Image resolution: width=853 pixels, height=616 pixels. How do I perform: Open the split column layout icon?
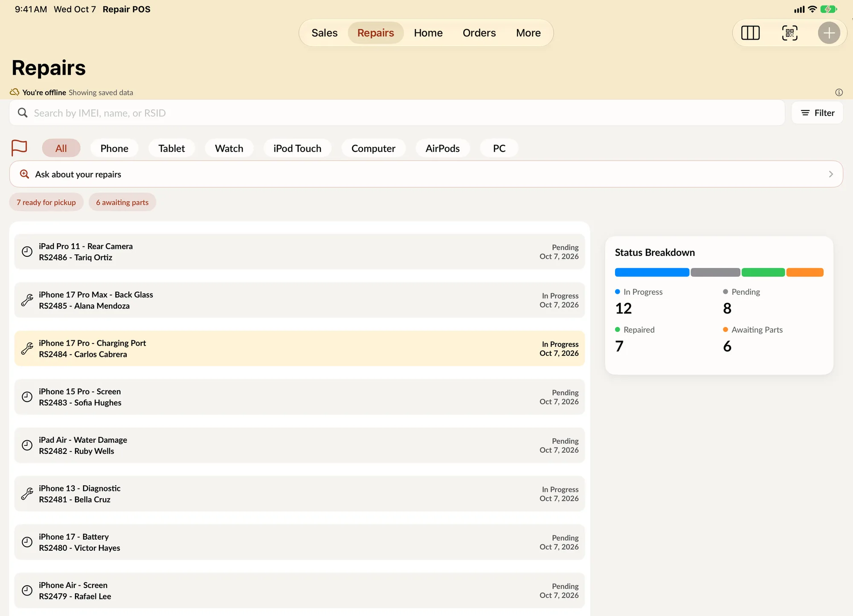(x=750, y=33)
